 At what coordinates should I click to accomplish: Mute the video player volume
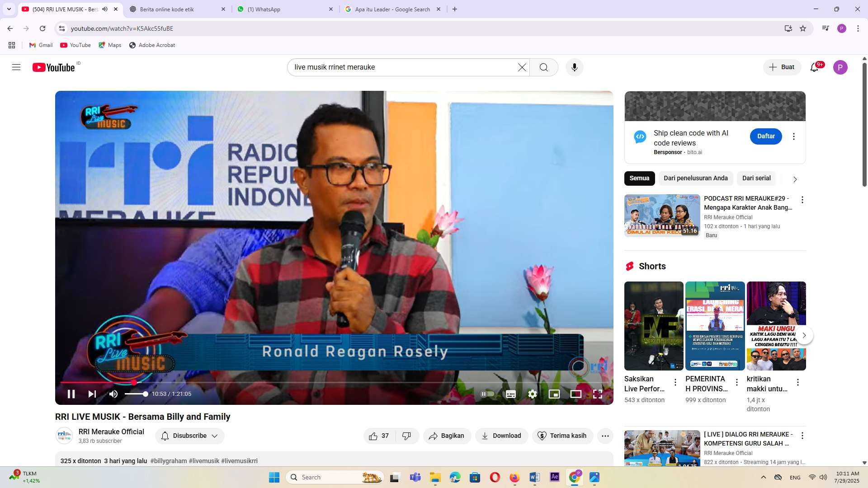(113, 394)
